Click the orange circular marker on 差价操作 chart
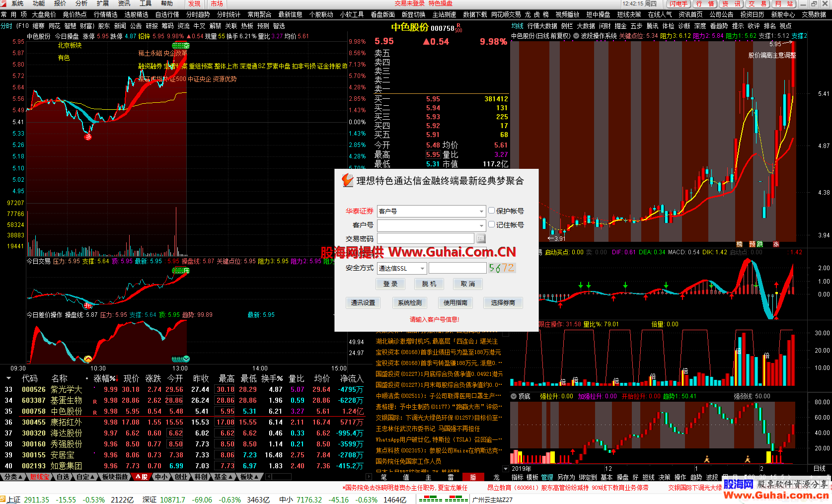The image size is (832, 504). [88, 359]
